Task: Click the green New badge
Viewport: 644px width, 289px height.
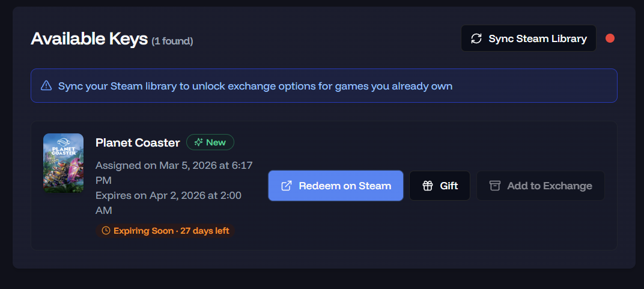Action: point(210,142)
